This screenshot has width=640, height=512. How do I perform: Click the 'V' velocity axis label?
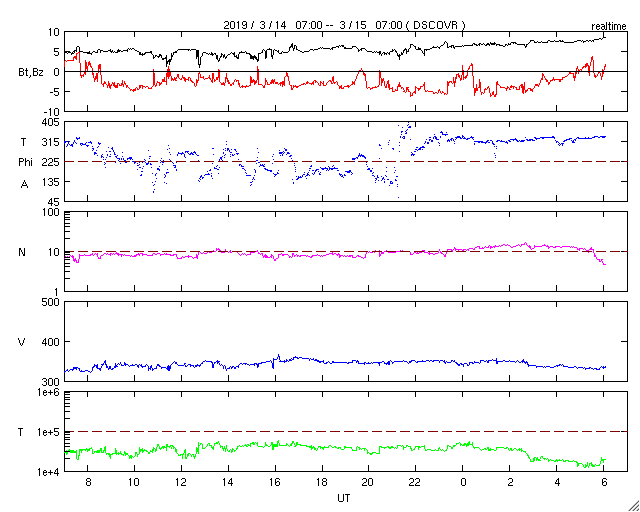tap(22, 342)
